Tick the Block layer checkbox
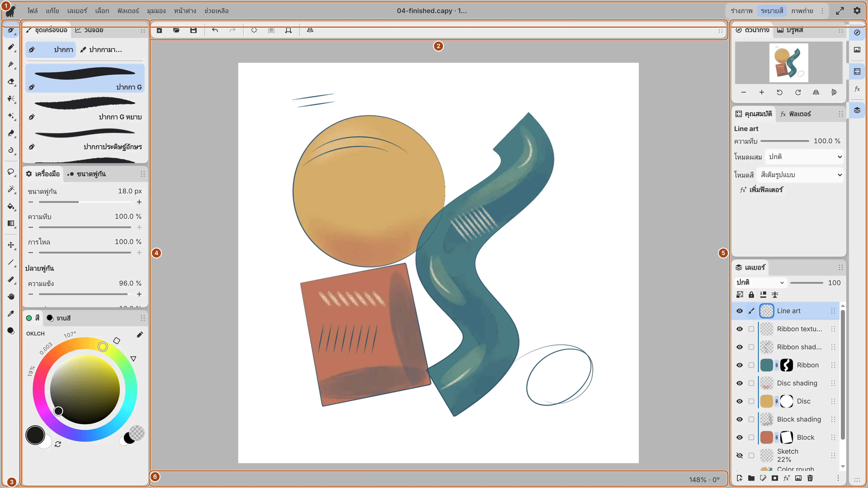868x488 pixels. pos(751,437)
